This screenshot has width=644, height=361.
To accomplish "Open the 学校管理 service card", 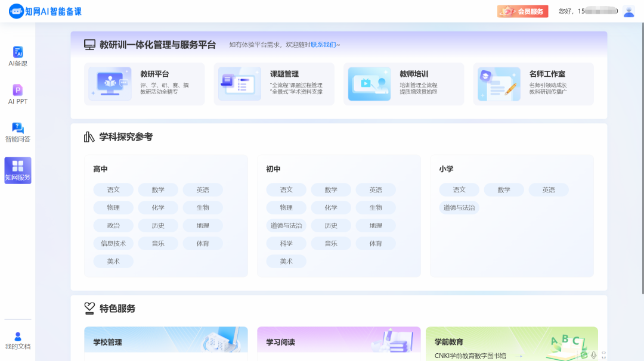I will 166,343.
